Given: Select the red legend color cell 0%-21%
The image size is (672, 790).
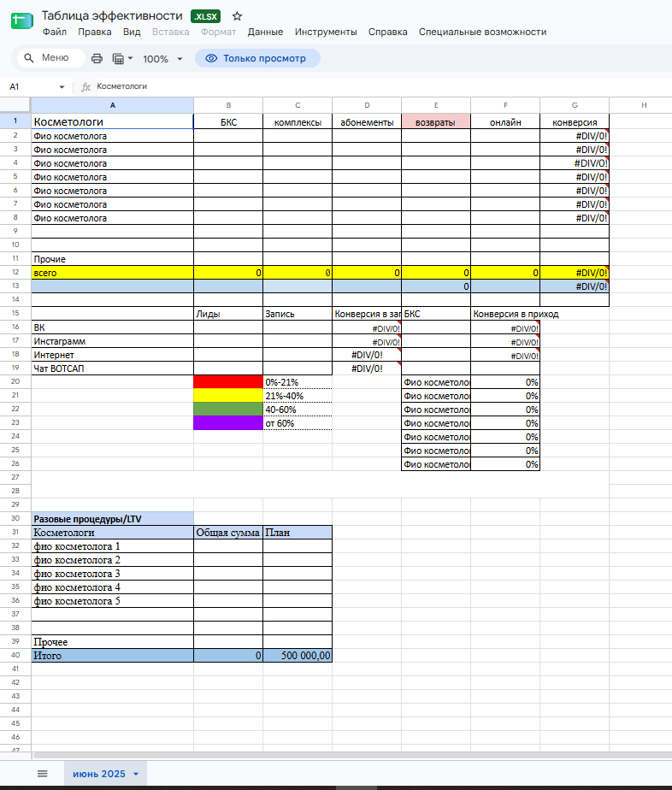Looking at the screenshot, I should (x=228, y=382).
